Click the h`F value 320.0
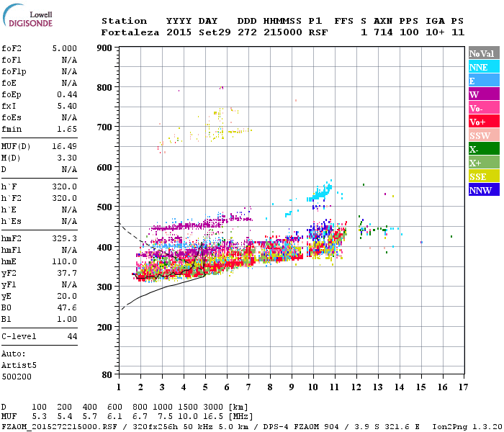Viewport: 504px width, 432px height. point(65,186)
